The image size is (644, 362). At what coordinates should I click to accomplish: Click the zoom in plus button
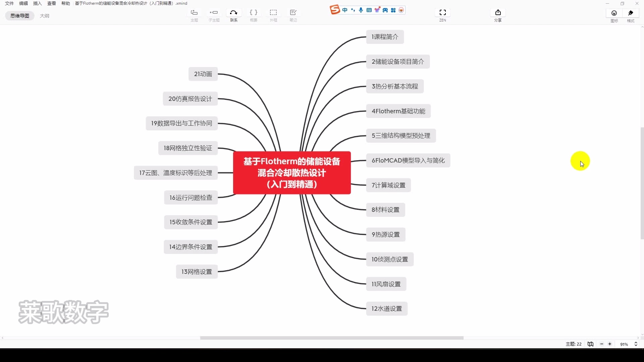(610, 344)
